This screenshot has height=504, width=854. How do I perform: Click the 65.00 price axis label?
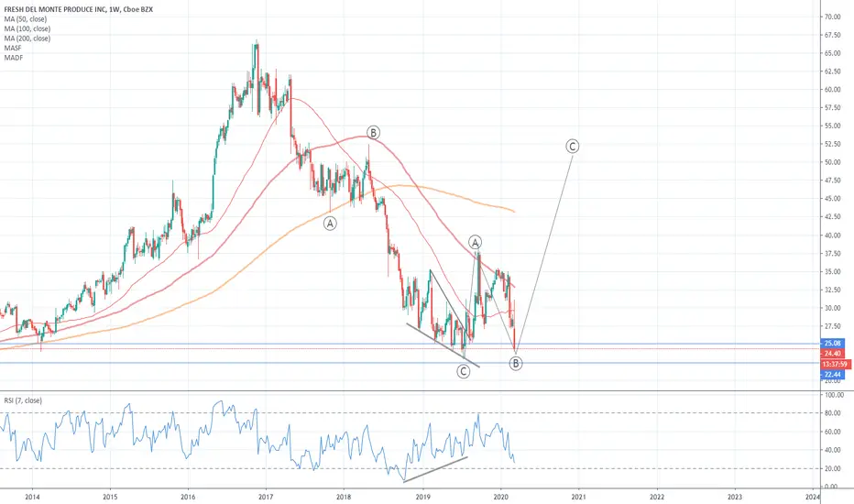click(832, 53)
